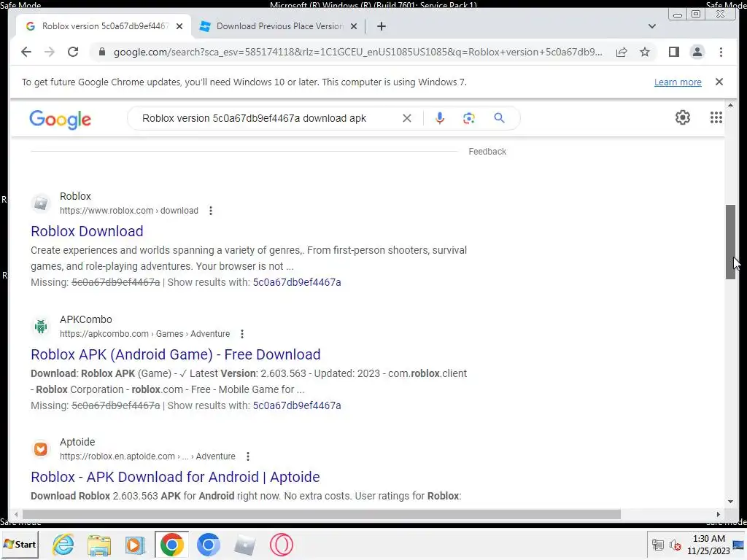
Task: Start voice search with the microphone
Action: coord(440,118)
